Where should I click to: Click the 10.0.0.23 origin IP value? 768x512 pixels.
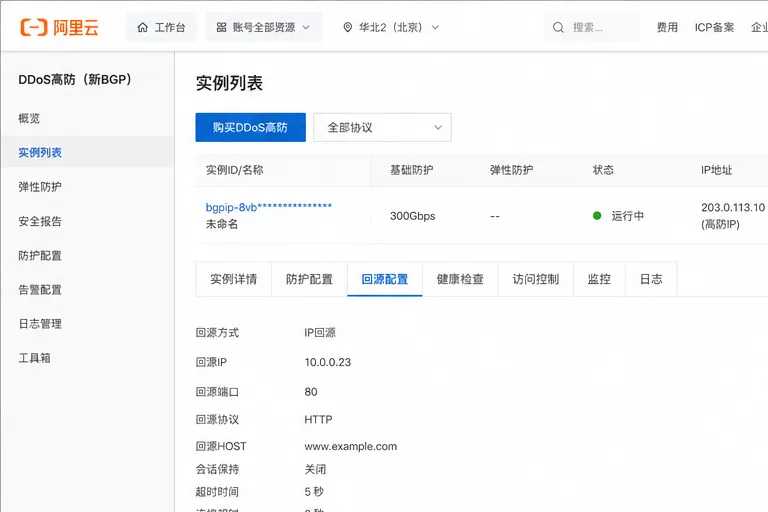[x=328, y=362]
